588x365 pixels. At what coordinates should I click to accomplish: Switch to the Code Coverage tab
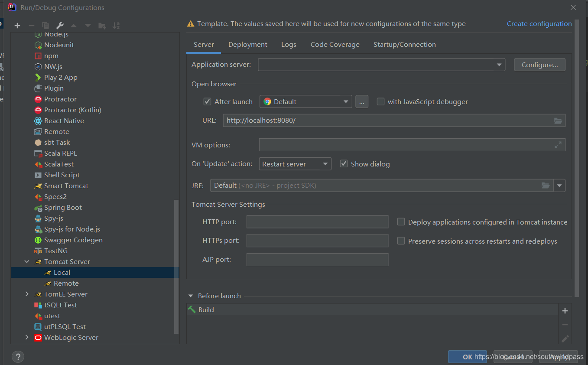tap(335, 44)
